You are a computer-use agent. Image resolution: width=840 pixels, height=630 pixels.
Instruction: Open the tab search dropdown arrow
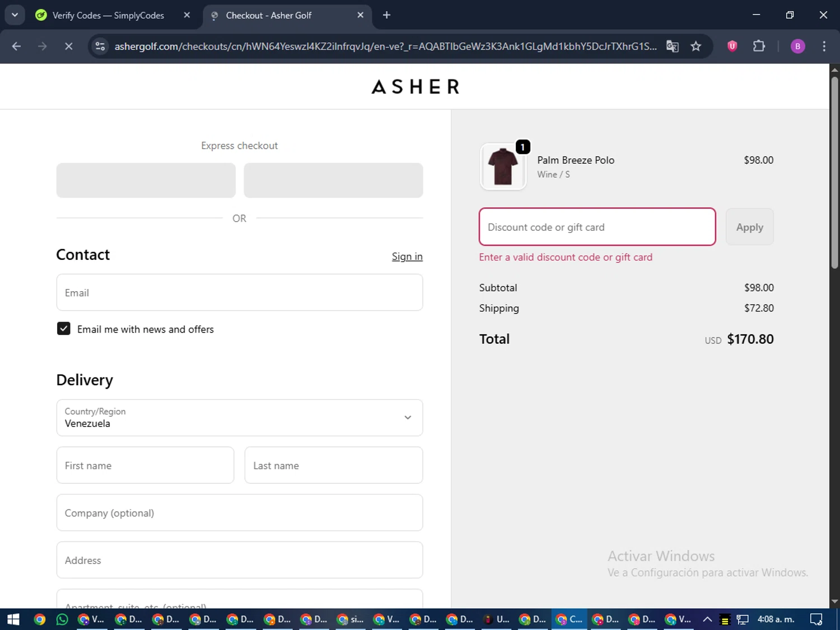[x=15, y=15]
